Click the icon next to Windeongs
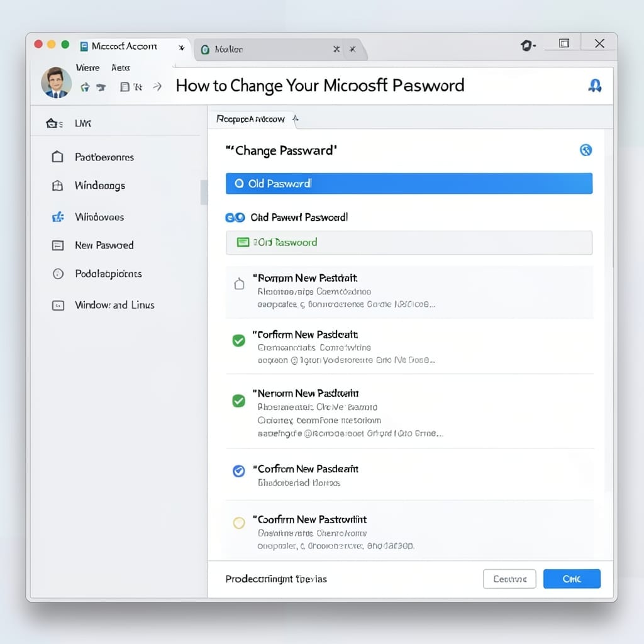Screen dimensions: 644x644 coord(57,186)
